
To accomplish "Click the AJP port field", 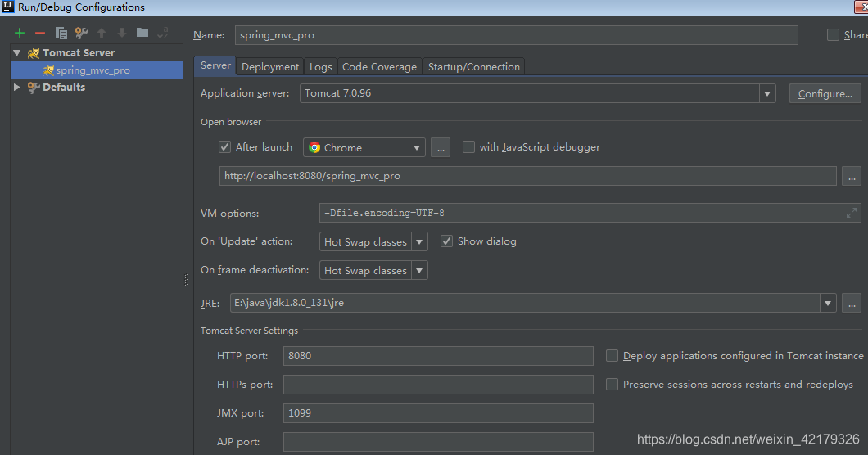I will pyautogui.click(x=438, y=442).
